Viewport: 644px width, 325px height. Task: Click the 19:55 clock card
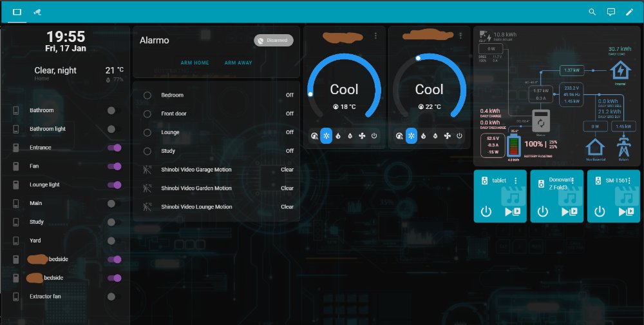tap(66, 41)
